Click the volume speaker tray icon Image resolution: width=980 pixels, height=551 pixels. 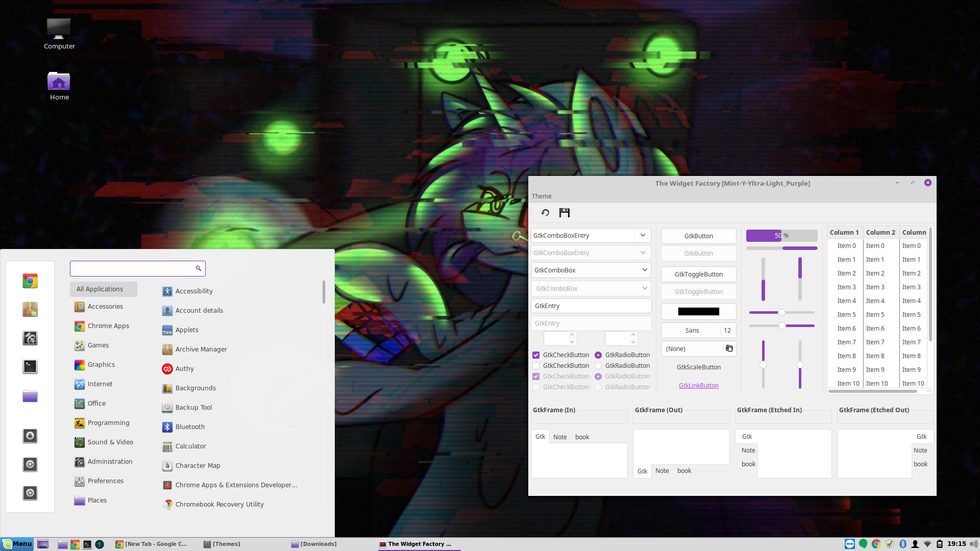(x=973, y=544)
